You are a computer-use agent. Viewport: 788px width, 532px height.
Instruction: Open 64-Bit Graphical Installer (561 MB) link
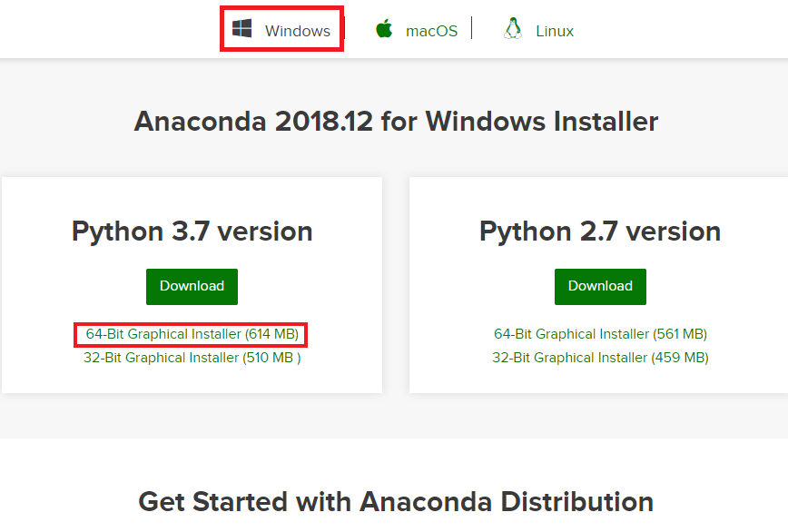[x=601, y=334]
